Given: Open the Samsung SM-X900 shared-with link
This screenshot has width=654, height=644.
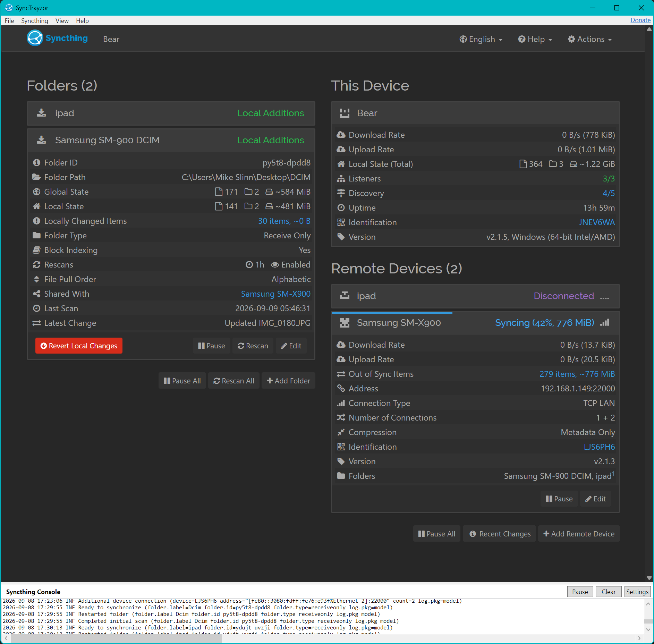Looking at the screenshot, I should [x=276, y=294].
